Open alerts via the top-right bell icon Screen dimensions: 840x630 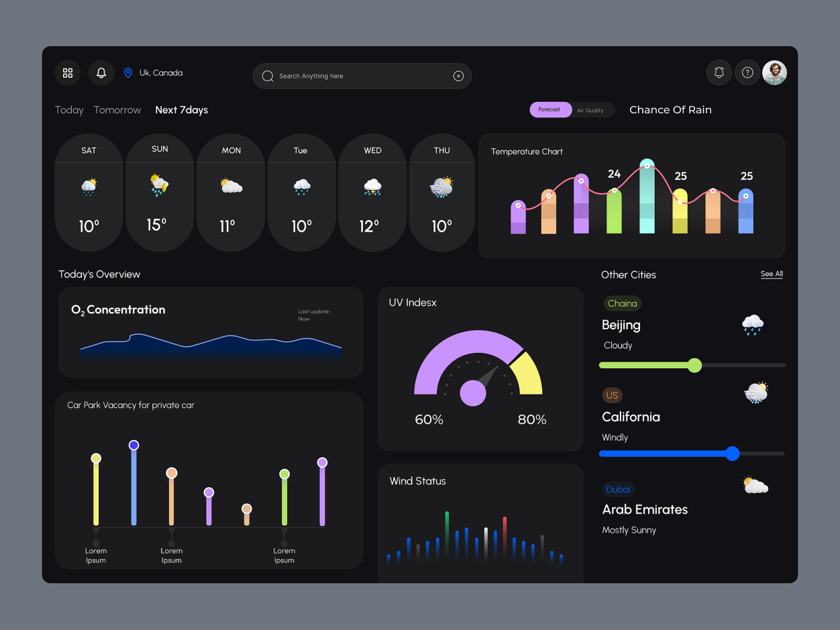click(719, 72)
